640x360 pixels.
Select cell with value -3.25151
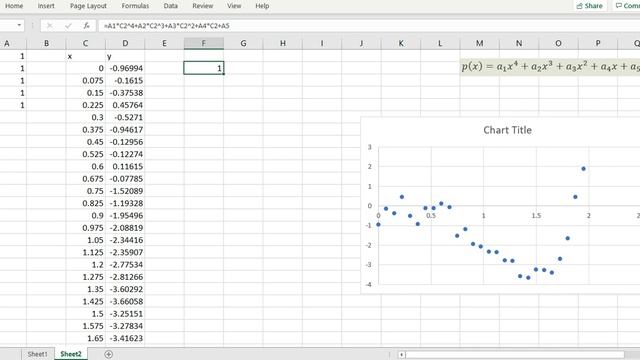(125, 313)
